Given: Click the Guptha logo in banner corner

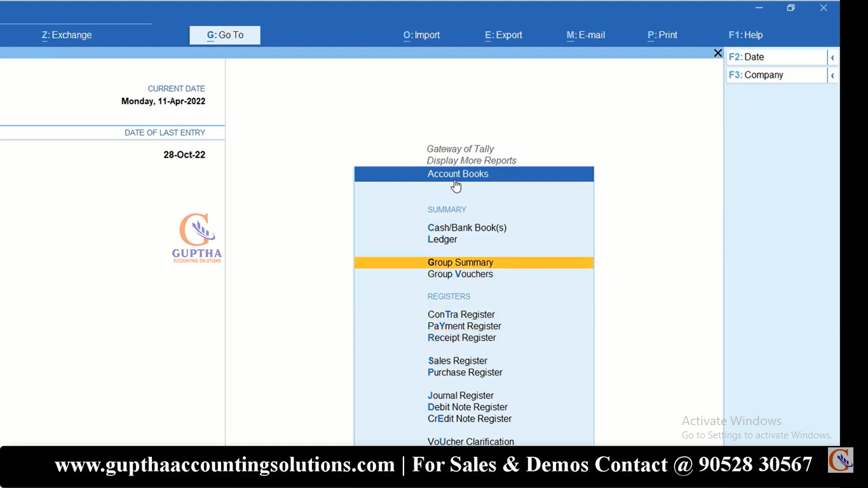Looking at the screenshot, I should tap(840, 460).
